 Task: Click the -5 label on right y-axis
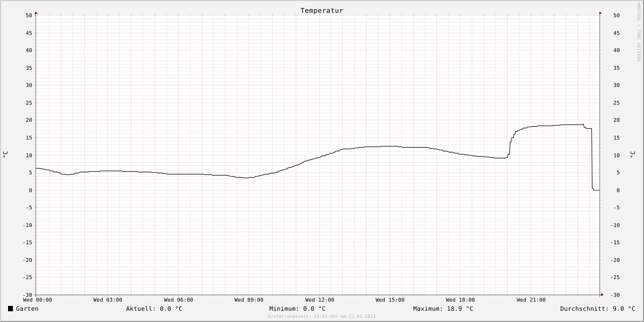617,207
